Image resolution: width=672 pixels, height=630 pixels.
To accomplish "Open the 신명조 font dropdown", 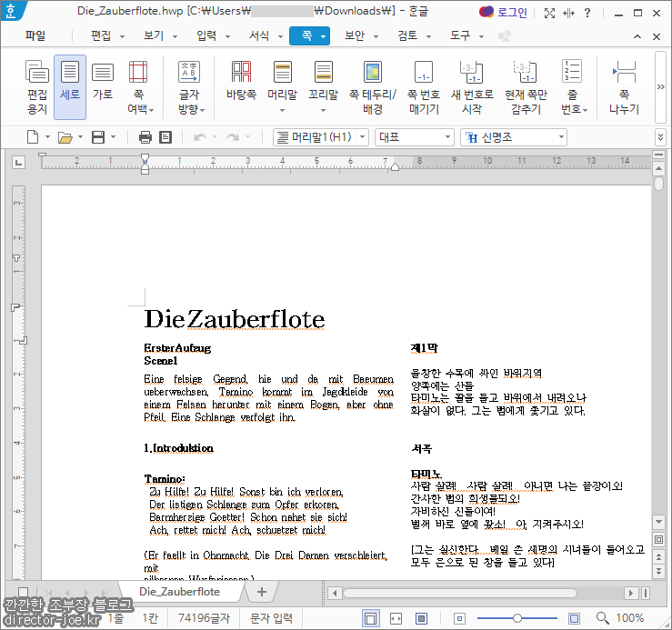I will pos(514,137).
